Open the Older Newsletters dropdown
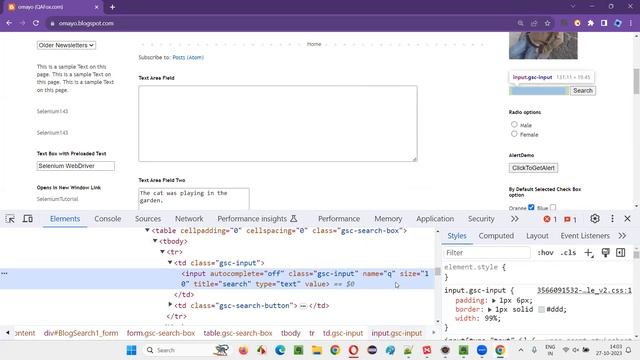 coord(66,45)
